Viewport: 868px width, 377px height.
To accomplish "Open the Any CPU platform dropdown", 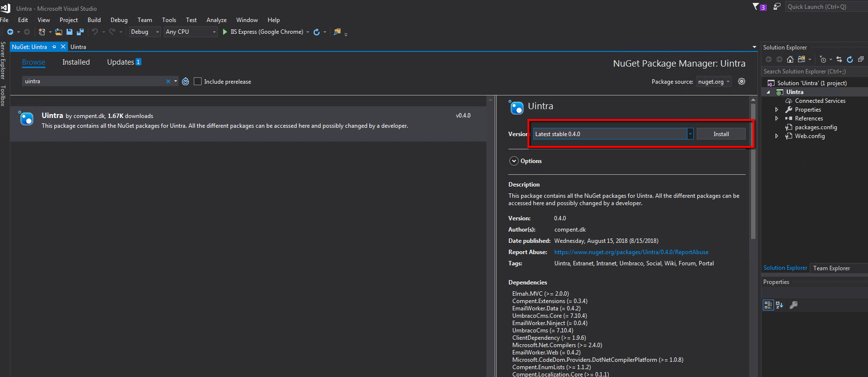I will pyautogui.click(x=191, y=32).
